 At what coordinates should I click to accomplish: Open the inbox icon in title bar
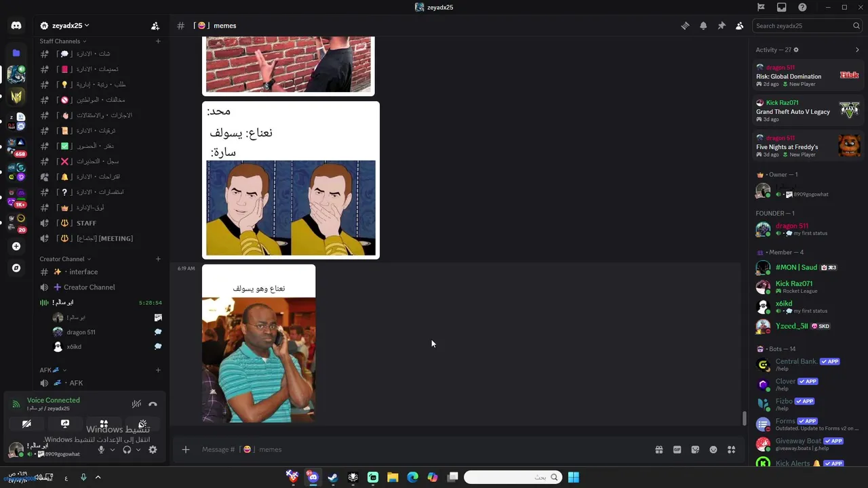[782, 7]
